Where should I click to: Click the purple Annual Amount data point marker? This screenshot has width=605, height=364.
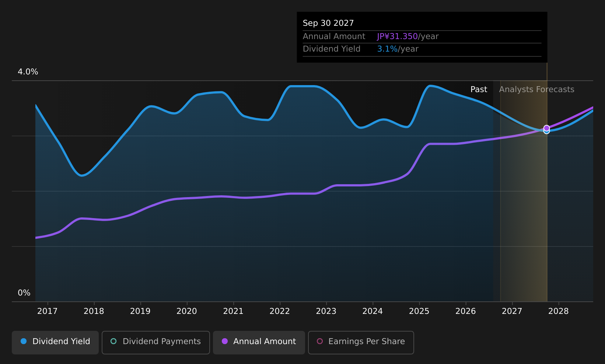click(546, 128)
